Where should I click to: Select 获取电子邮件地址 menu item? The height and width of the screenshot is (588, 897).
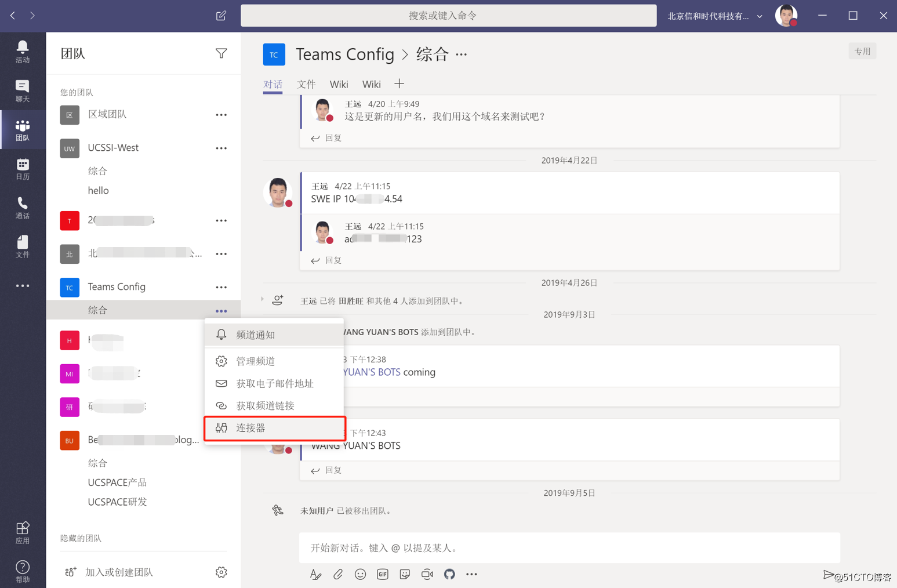click(x=274, y=383)
